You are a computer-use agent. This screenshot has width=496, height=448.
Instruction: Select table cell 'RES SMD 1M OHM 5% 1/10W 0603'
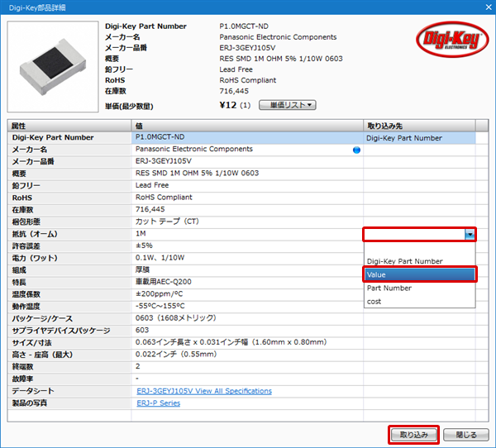(x=247, y=174)
